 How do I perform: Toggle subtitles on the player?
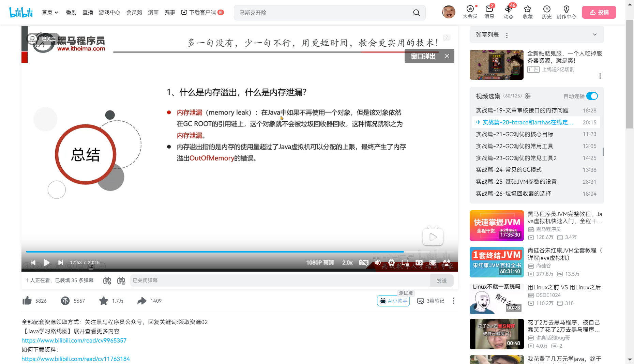coord(364,262)
